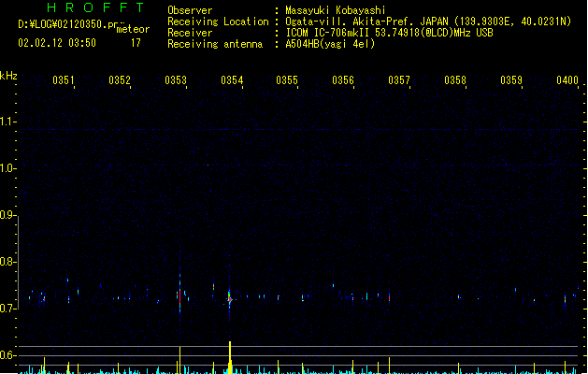Click the 0357 time axis label
This screenshot has width=588, height=374.
(x=399, y=79)
